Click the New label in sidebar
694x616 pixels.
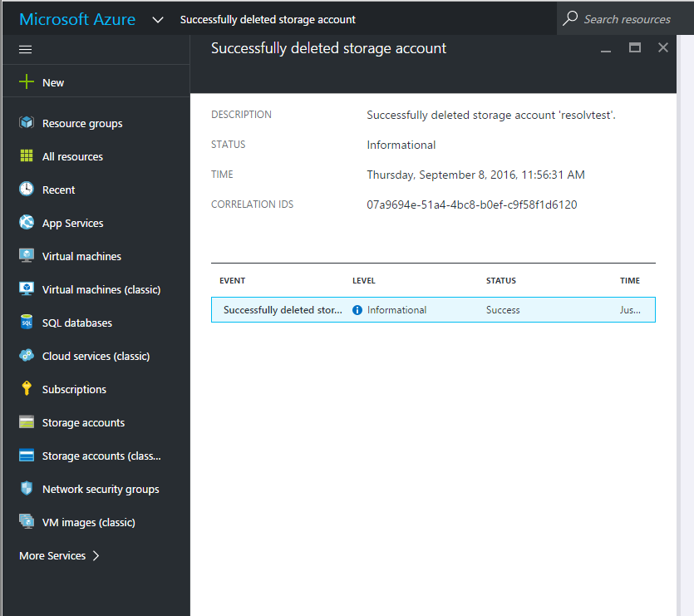point(53,83)
